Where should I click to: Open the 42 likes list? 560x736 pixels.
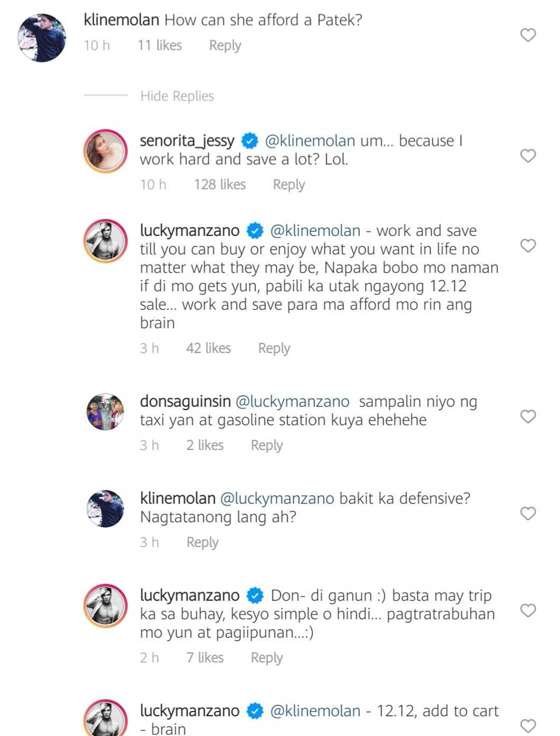(x=208, y=348)
